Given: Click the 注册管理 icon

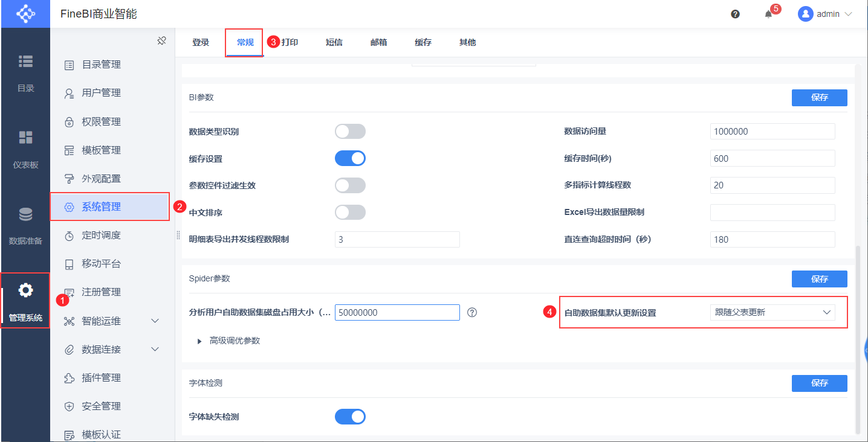Looking at the screenshot, I should [x=70, y=292].
